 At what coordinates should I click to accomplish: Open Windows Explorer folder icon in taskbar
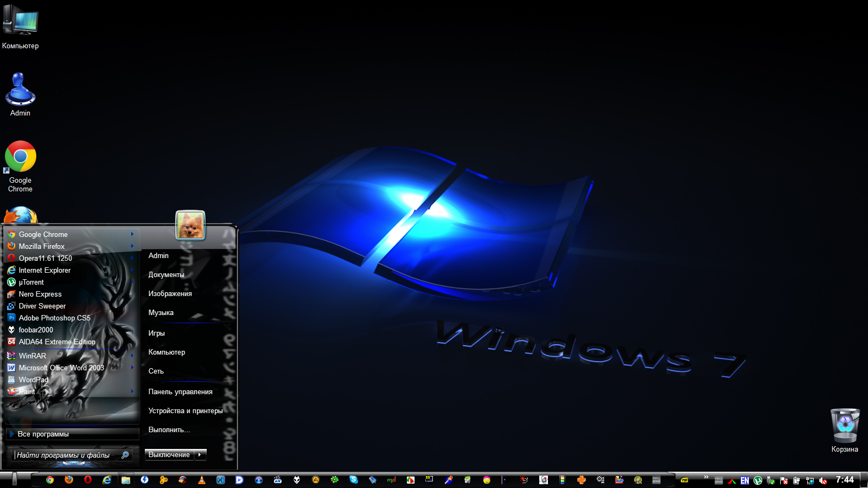coord(126,480)
